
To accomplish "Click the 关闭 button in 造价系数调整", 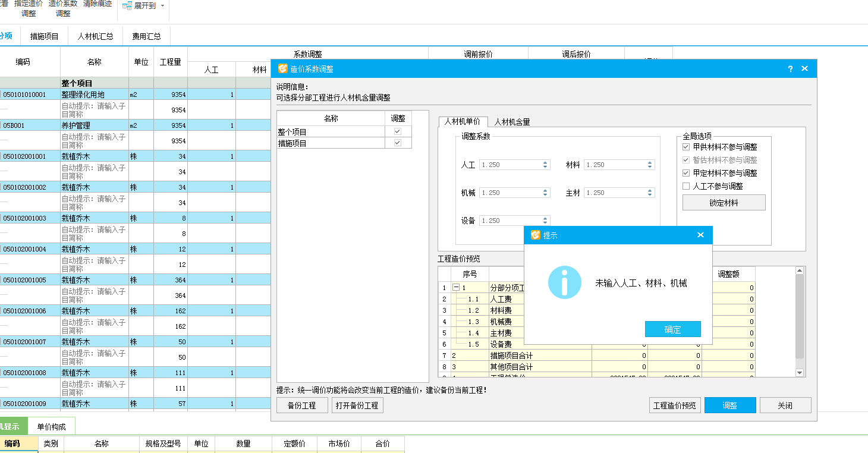I will pos(785,405).
